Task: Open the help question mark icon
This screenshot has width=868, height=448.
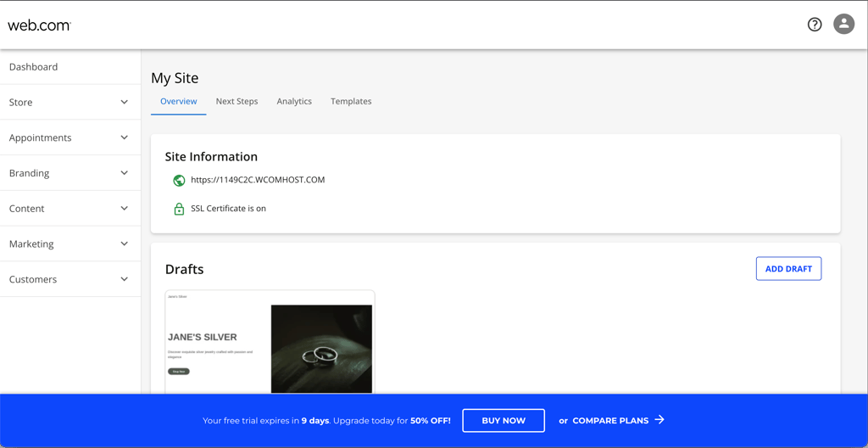Action: tap(815, 25)
